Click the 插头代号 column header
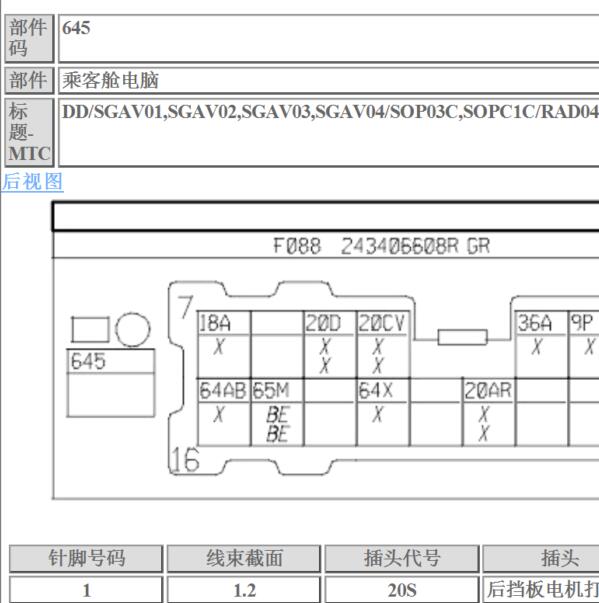 402,558
